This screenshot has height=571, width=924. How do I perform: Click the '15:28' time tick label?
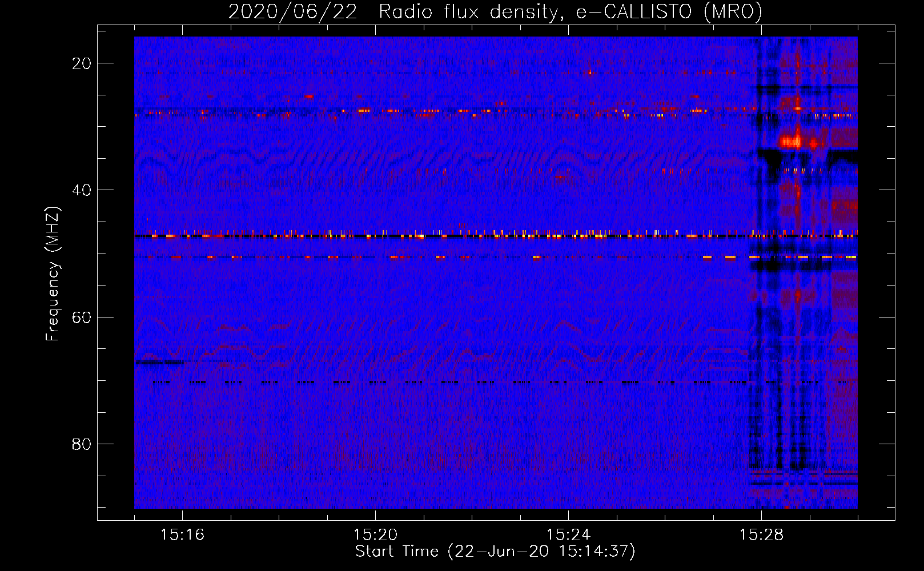tap(761, 535)
